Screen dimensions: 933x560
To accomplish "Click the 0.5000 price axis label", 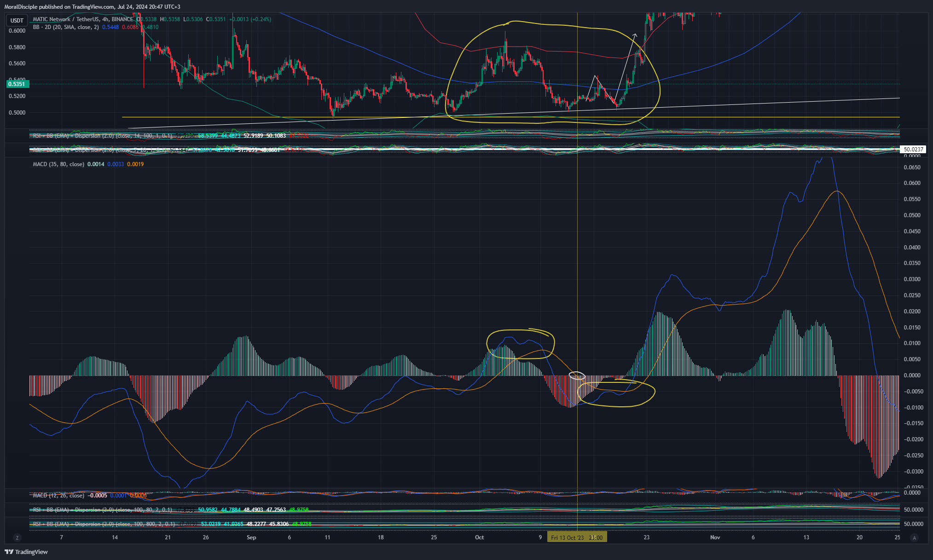I will tap(17, 113).
